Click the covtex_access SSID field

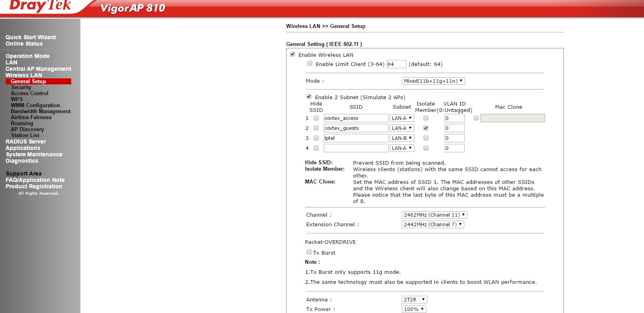click(356, 118)
